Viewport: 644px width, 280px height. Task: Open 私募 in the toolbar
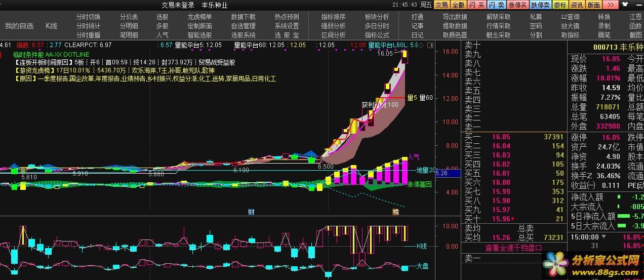(x=536, y=17)
